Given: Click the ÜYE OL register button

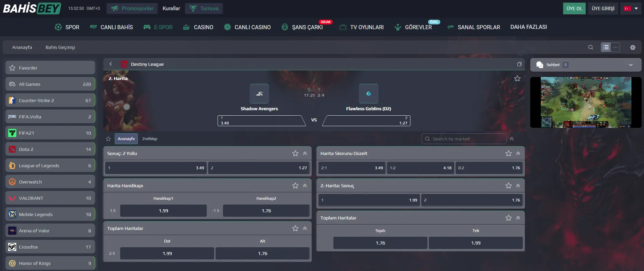Looking at the screenshot, I should (574, 8).
